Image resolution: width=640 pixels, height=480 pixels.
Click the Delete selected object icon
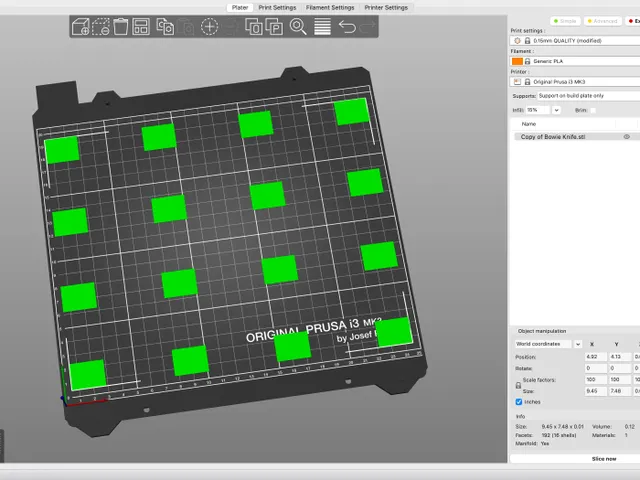100,27
